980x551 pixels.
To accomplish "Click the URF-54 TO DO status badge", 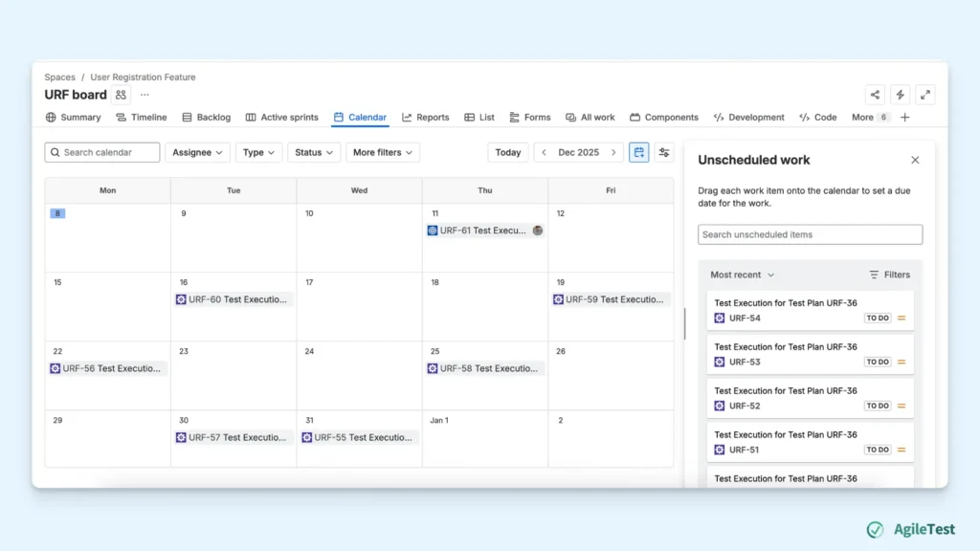I will tap(878, 318).
